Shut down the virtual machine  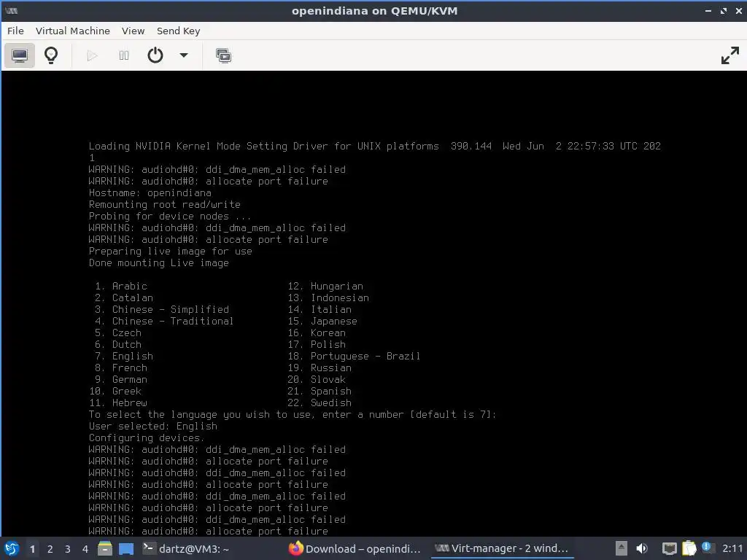155,55
